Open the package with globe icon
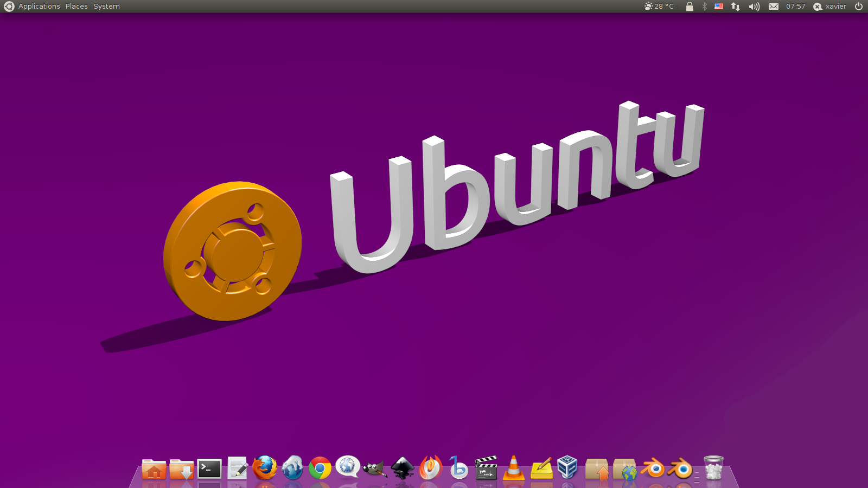The height and width of the screenshot is (488, 868). [625, 469]
